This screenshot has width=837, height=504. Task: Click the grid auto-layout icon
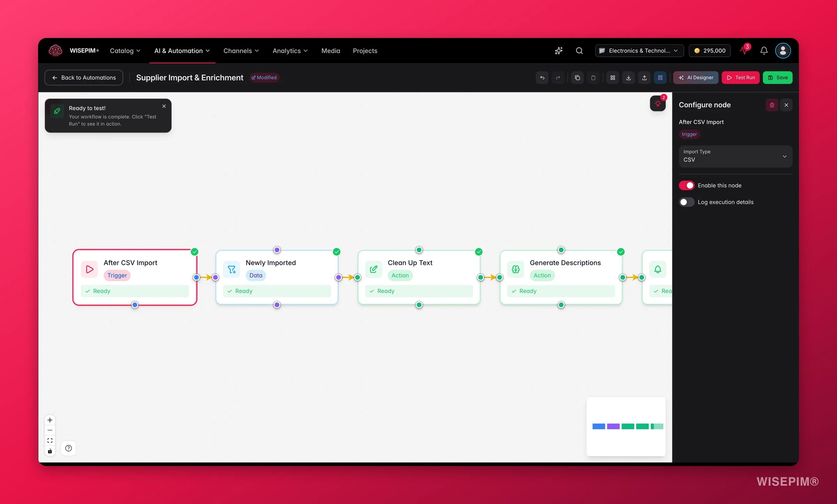[x=613, y=77]
